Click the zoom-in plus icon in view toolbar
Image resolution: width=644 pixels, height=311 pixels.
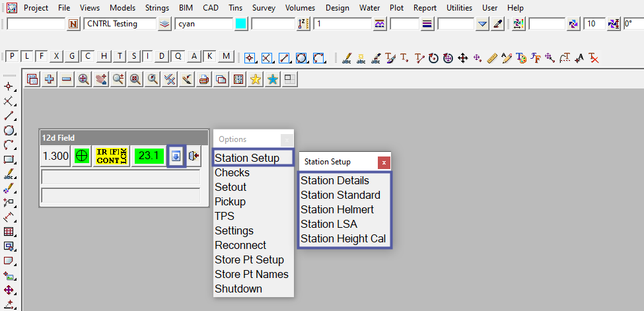pyautogui.click(x=50, y=79)
